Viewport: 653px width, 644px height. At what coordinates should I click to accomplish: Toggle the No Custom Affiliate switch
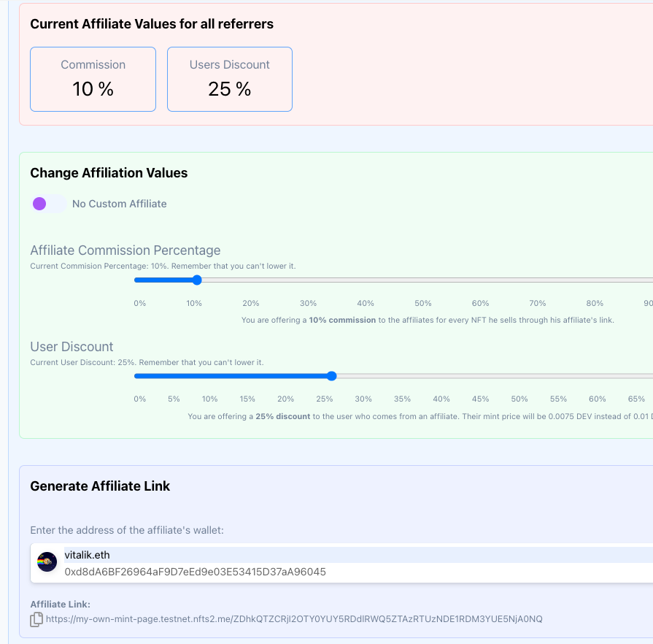pos(48,204)
